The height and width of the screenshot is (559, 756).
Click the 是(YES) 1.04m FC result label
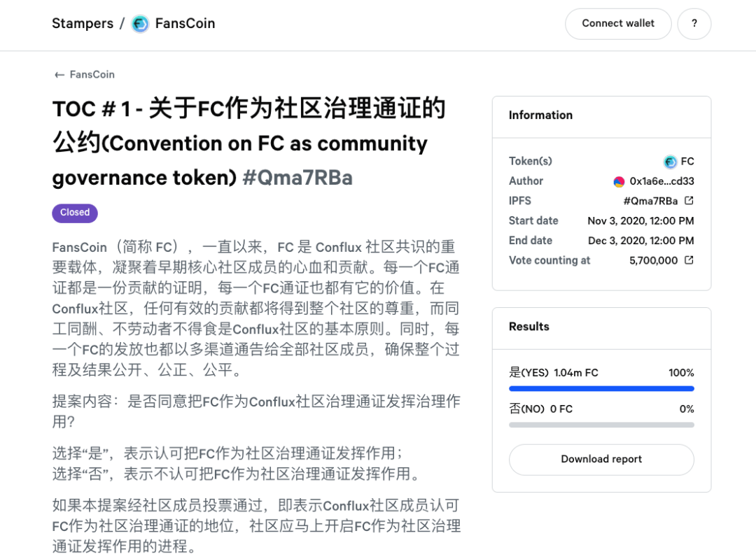pos(554,372)
